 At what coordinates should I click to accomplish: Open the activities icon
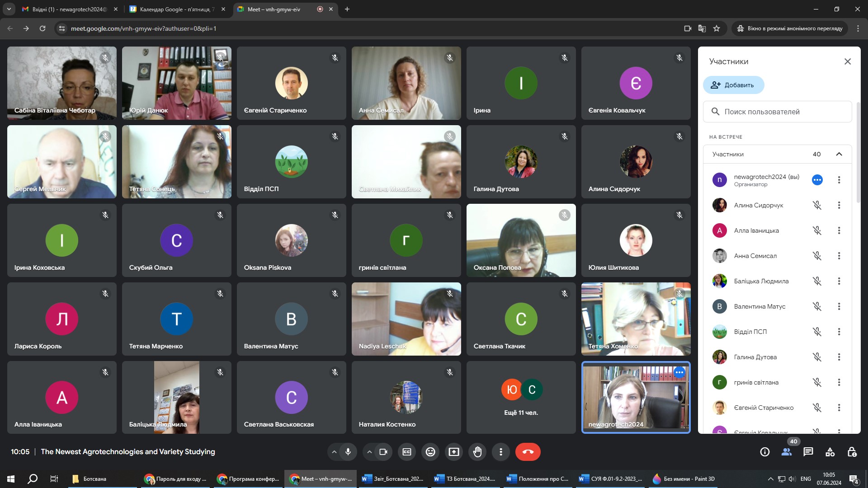point(830,452)
